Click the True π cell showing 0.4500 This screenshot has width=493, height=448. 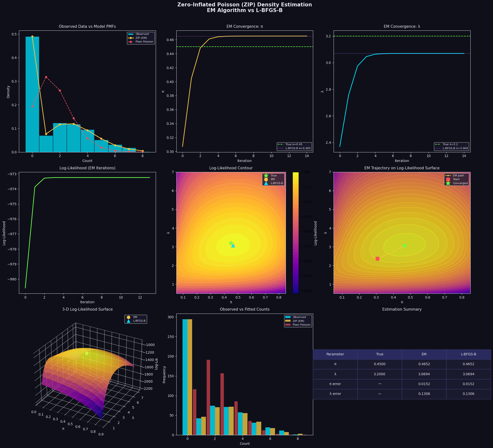(x=380, y=364)
